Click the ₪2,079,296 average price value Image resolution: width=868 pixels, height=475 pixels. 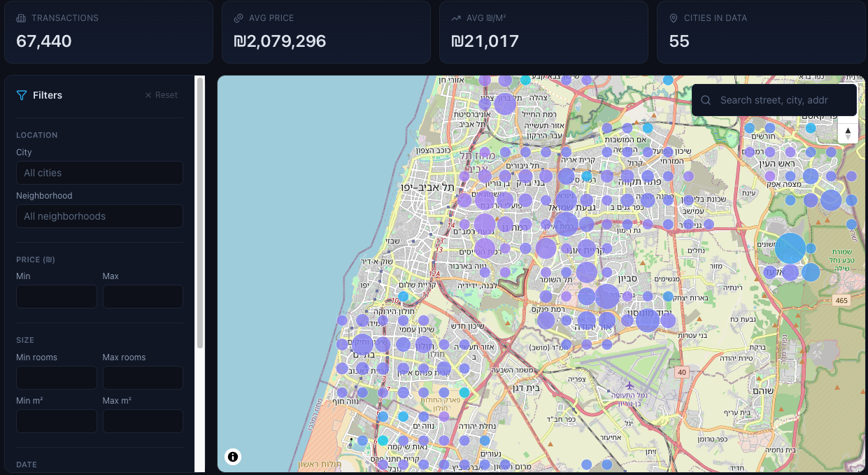click(280, 41)
